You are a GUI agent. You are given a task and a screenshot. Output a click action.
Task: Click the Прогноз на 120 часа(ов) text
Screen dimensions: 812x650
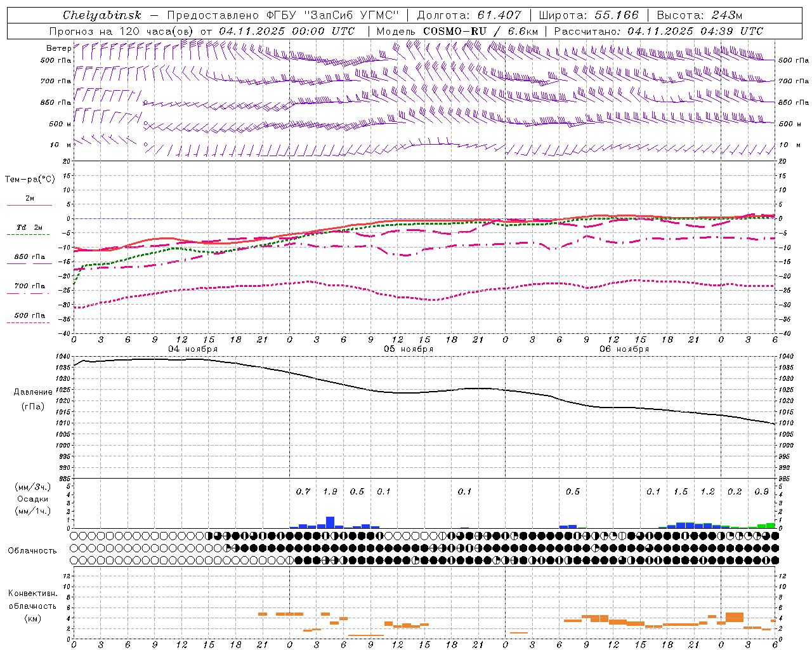click(x=122, y=31)
